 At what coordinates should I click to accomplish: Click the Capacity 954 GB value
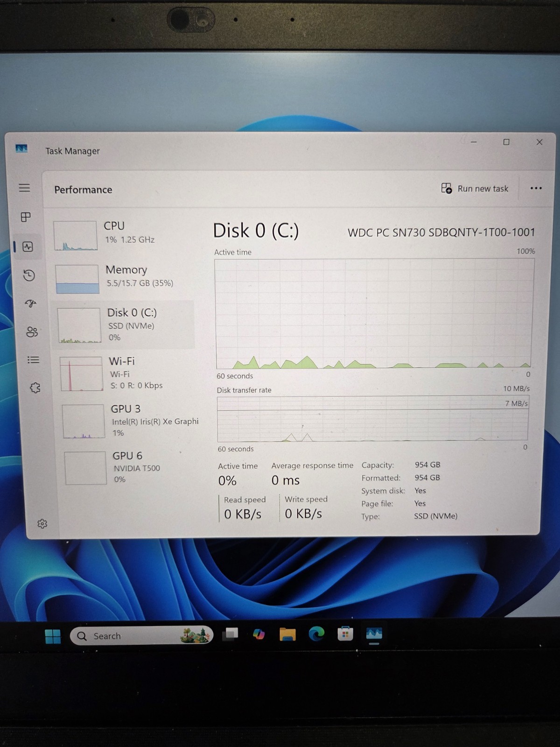coord(427,465)
